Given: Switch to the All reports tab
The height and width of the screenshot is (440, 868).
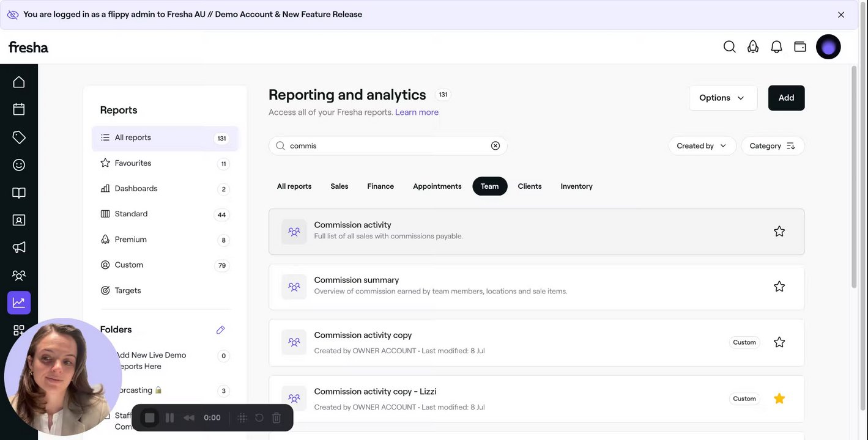Looking at the screenshot, I should pos(294,186).
